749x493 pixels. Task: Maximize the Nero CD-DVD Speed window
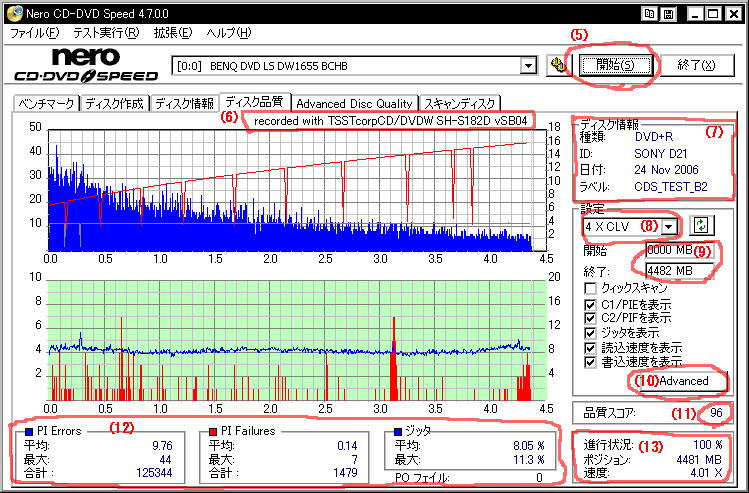[x=713, y=14]
